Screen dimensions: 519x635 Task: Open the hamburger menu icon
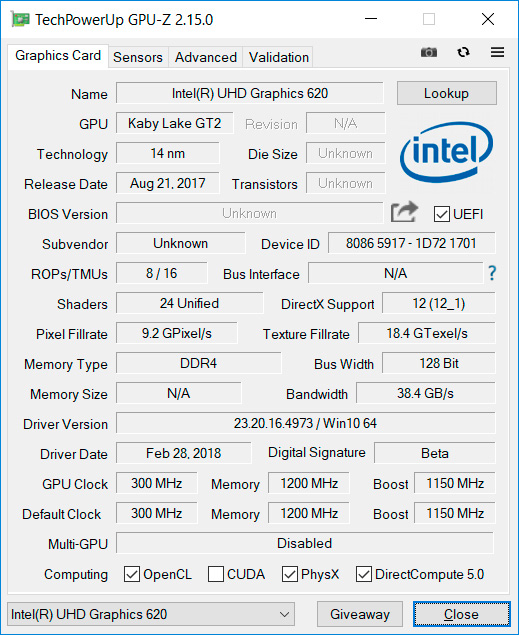pos(497,52)
